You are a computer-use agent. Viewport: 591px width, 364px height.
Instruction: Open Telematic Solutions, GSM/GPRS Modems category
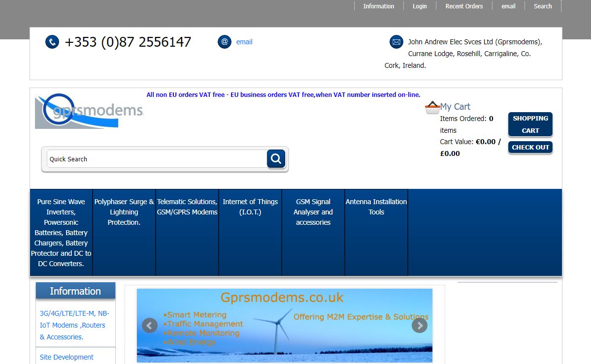pyautogui.click(x=187, y=233)
